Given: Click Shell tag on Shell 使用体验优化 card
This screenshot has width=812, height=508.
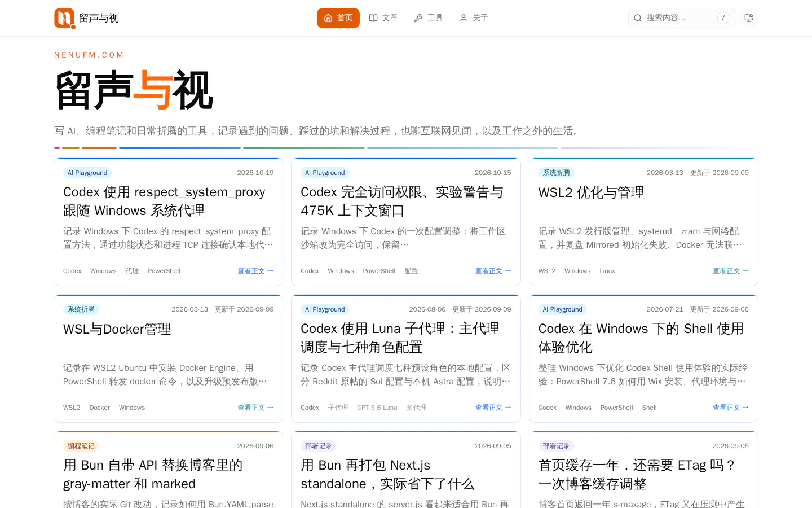Looking at the screenshot, I should pyautogui.click(x=649, y=408).
